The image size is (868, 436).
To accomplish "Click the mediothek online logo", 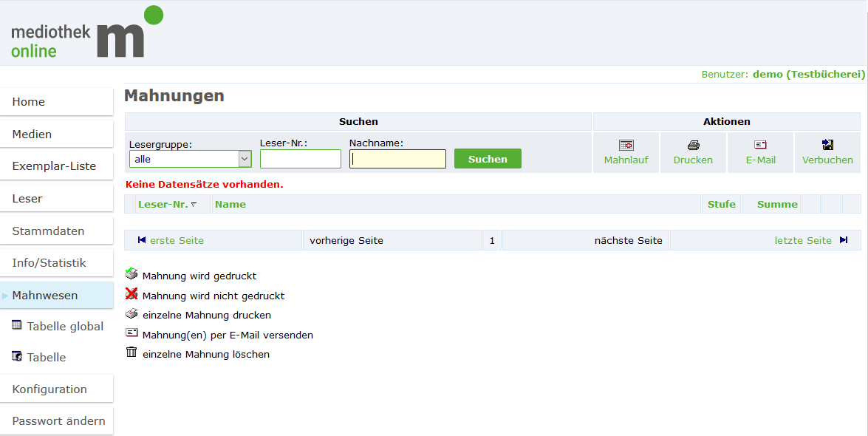I will (x=86, y=33).
